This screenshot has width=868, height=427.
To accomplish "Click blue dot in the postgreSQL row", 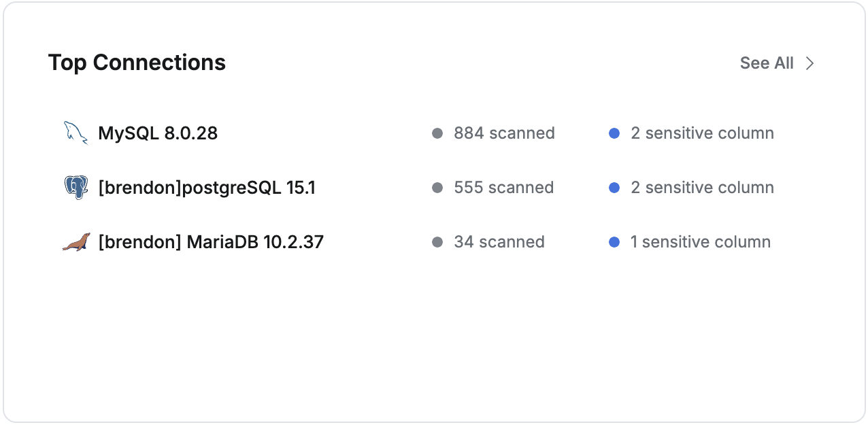I will [x=614, y=188].
